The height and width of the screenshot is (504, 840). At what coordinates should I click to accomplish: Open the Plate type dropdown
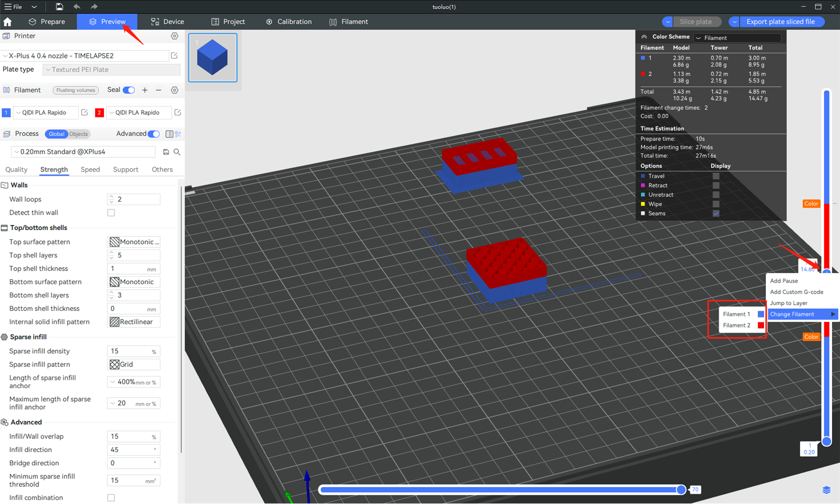coord(111,69)
